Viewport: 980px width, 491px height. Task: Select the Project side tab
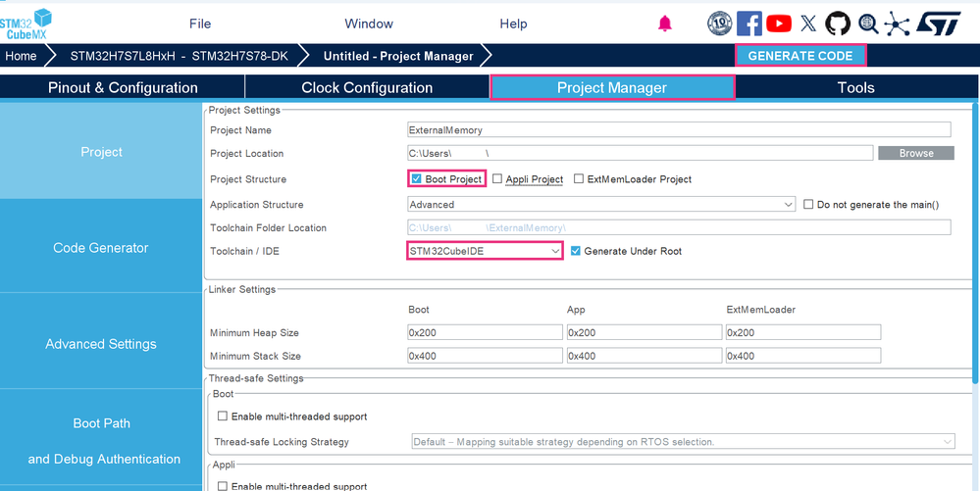[101, 152]
